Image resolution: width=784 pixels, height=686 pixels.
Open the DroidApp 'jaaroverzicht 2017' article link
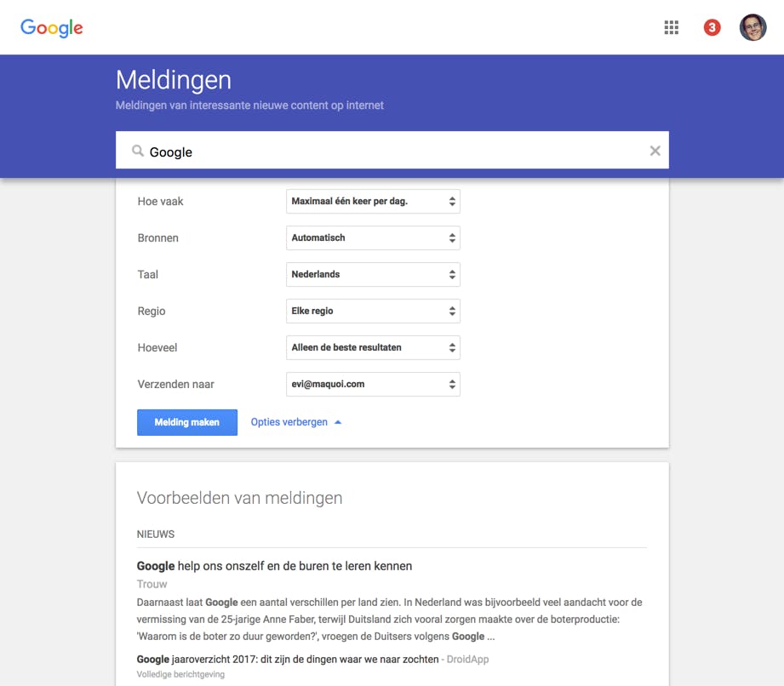click(288, 659)
